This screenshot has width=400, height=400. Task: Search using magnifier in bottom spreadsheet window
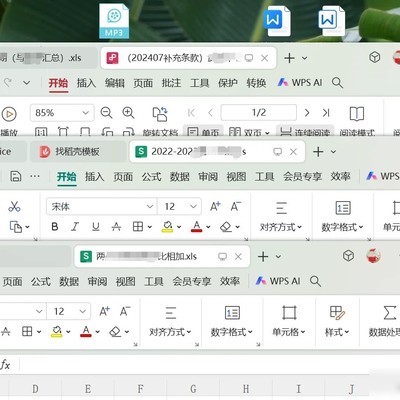(x=315, y=281)
